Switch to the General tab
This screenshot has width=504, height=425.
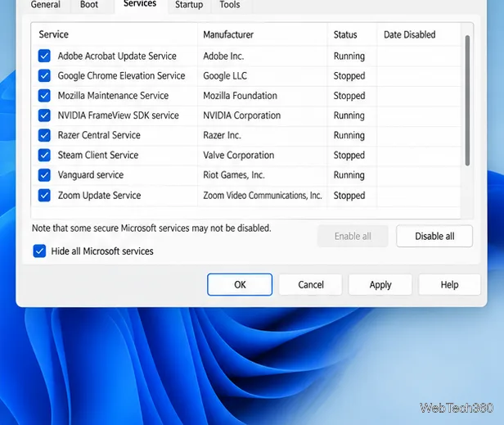click(x=45, y=5)
